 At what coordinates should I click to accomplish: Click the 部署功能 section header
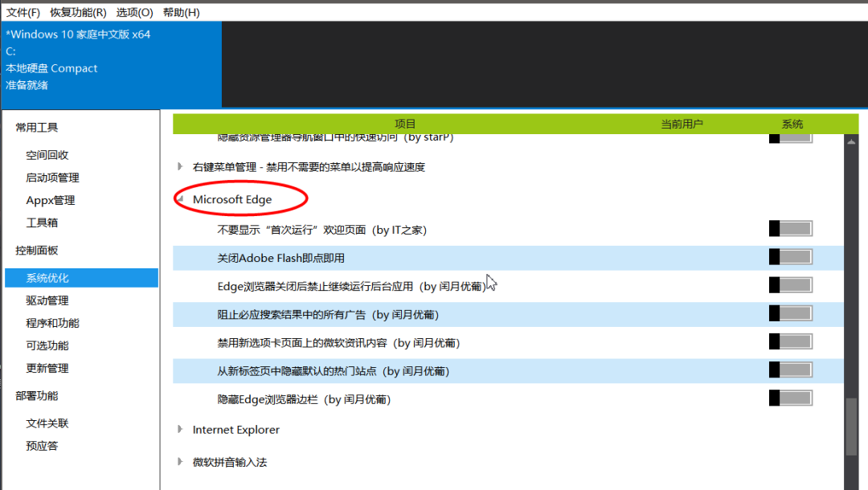[x=36, y=395]
